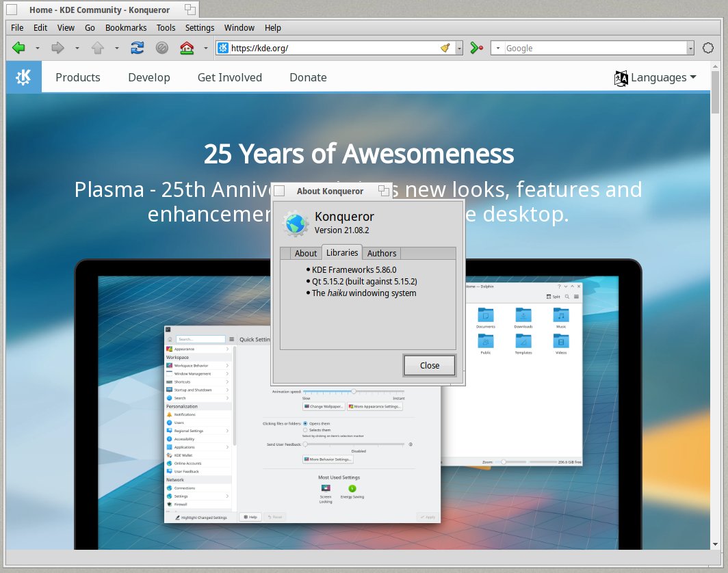Click the grey forward arrow toolbar icon
This screenshot has width=728, height=573.
[58, 48]
